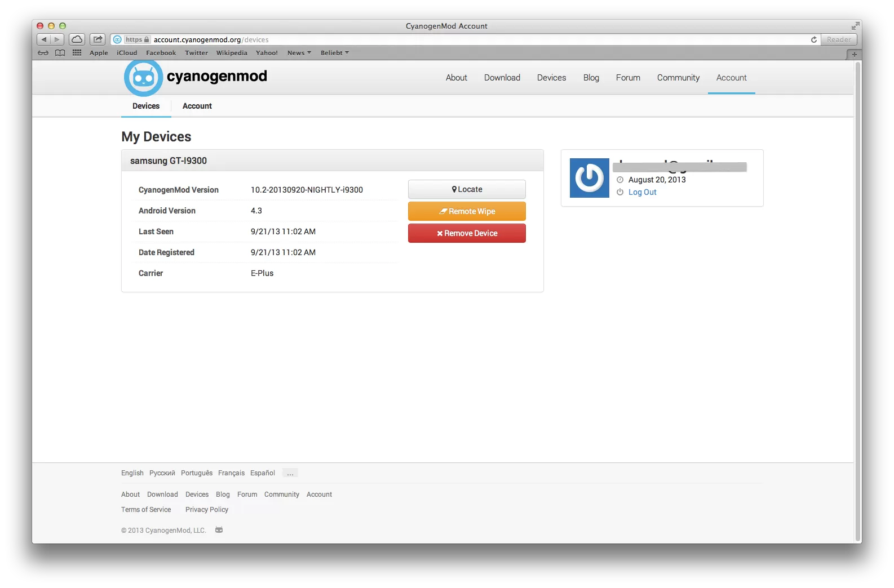Screen dimensions: 894x588
Task: Toggle full screen arrows in title bar
Action: click(x=855, y=26)
